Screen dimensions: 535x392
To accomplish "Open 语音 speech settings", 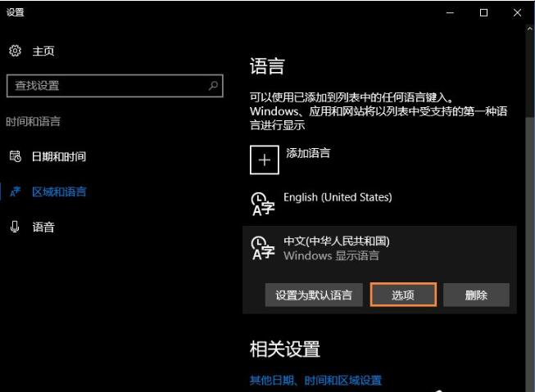I will coord(43,227).
